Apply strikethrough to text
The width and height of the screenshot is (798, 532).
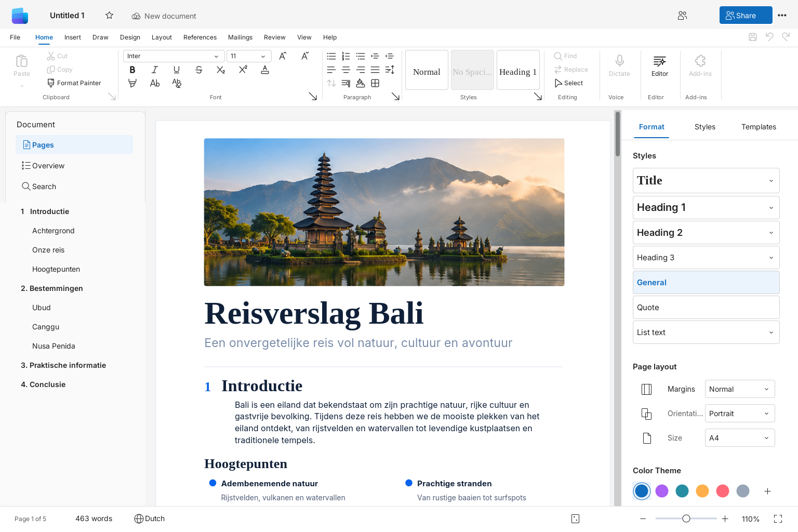(x=199, y=70)
